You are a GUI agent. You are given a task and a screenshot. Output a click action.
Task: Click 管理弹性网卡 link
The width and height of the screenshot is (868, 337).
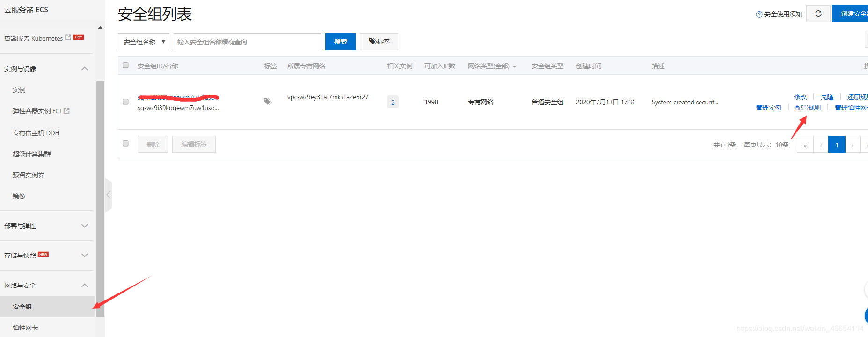(851, 108)
